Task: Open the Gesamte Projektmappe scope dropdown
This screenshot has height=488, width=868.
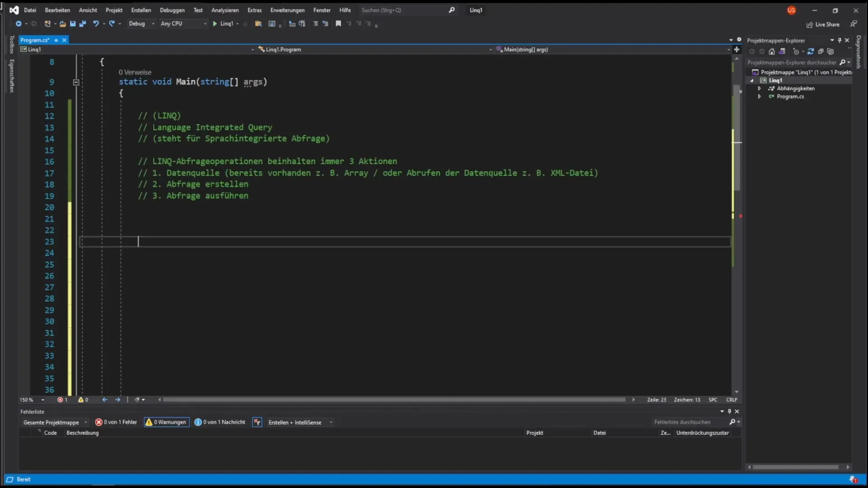Action: [x=55, y=422]
